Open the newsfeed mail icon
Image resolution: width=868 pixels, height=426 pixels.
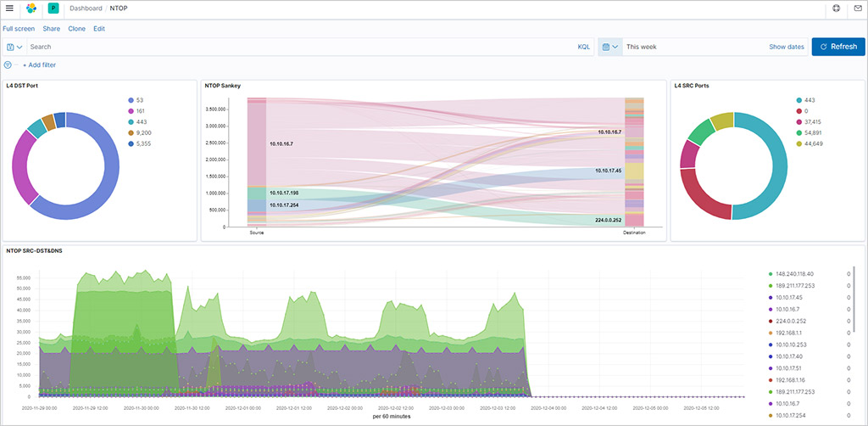[x=858, y=8]
